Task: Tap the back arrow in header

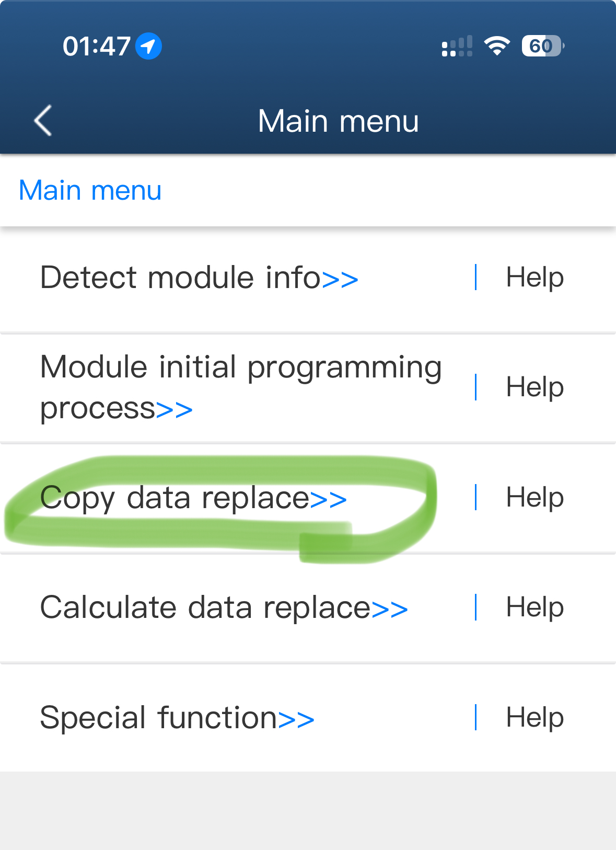Action: pyautogui.click(x=43, y=121)
